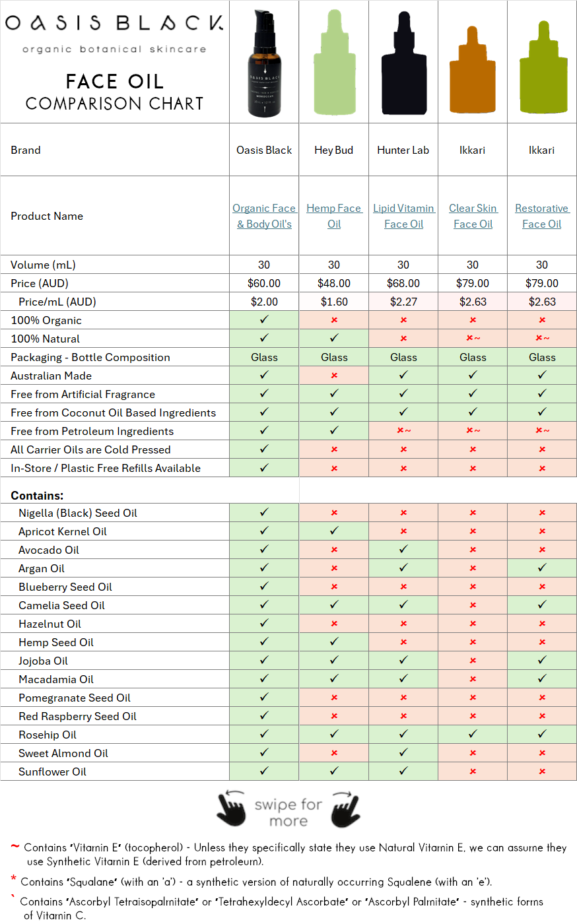The width and height of the screenshot is (577, 924).
Task: Click the Hunter Lab Australian Made checkmark
Action: 403,376
